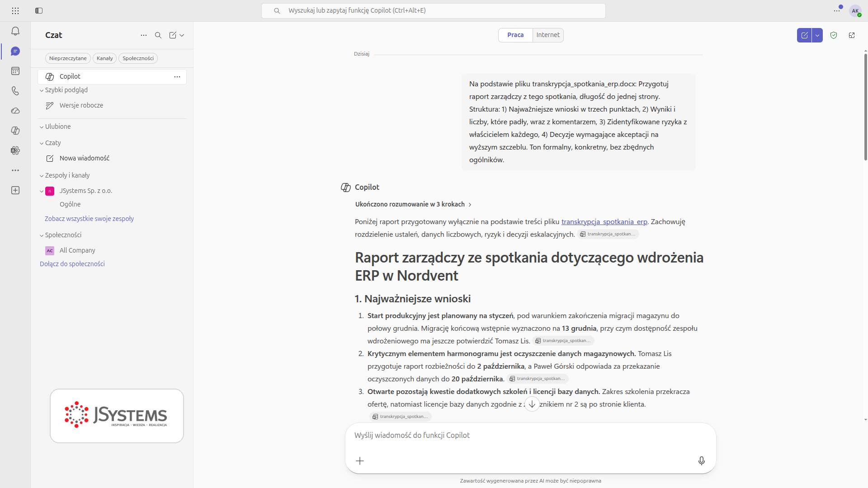Viewport: 868px width, 488px height.
Task: Select Copilot in the chat list
Action: (x=112, y=77)
